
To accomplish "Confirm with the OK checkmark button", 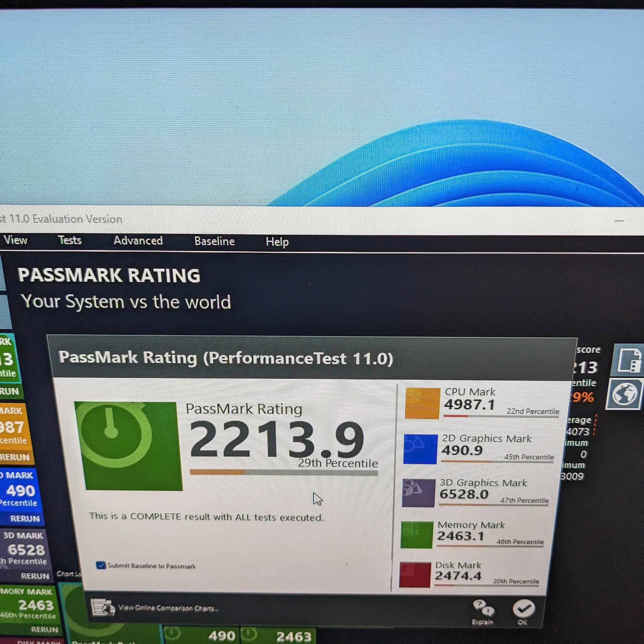I will [x=524, y=609].
